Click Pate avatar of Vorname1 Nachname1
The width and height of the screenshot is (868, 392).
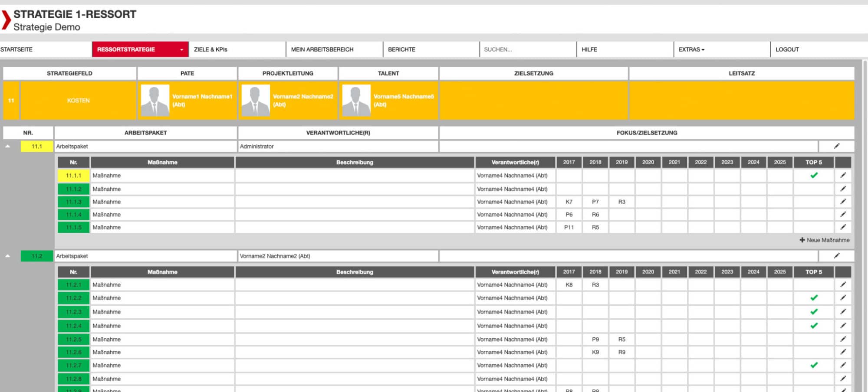pyautogui.click(x=155, y=101)
